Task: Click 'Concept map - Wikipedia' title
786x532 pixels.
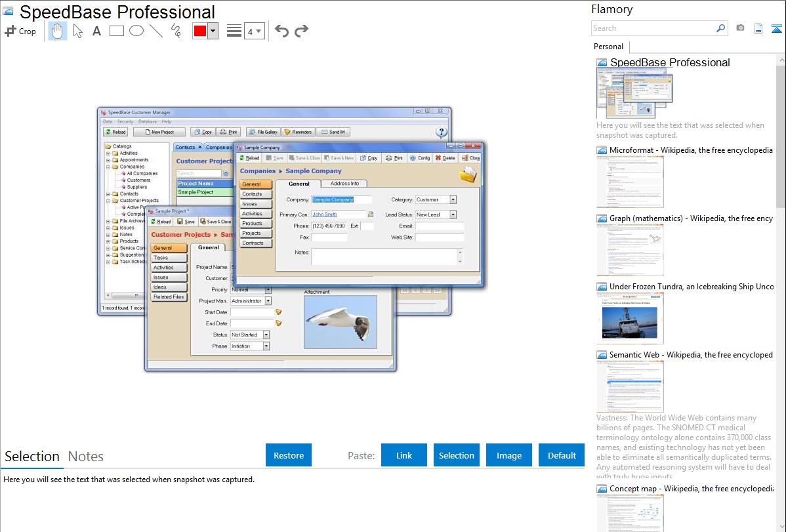Action: (691, 489)
